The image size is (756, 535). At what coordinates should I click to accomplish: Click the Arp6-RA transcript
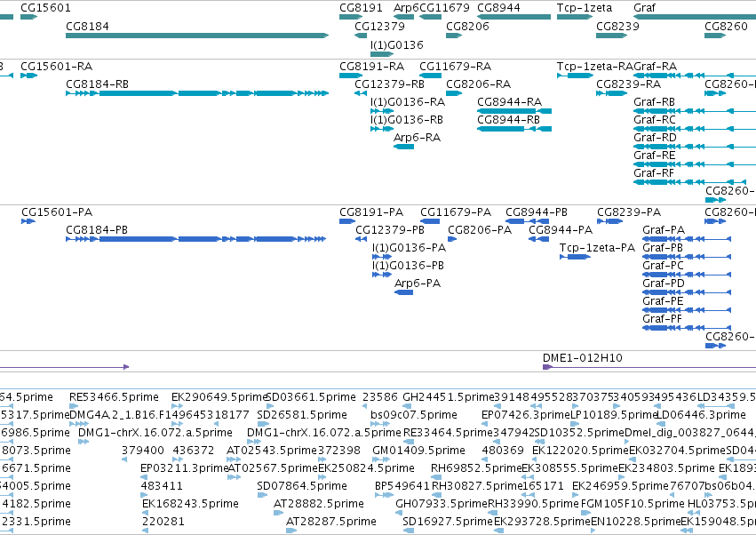404,147
